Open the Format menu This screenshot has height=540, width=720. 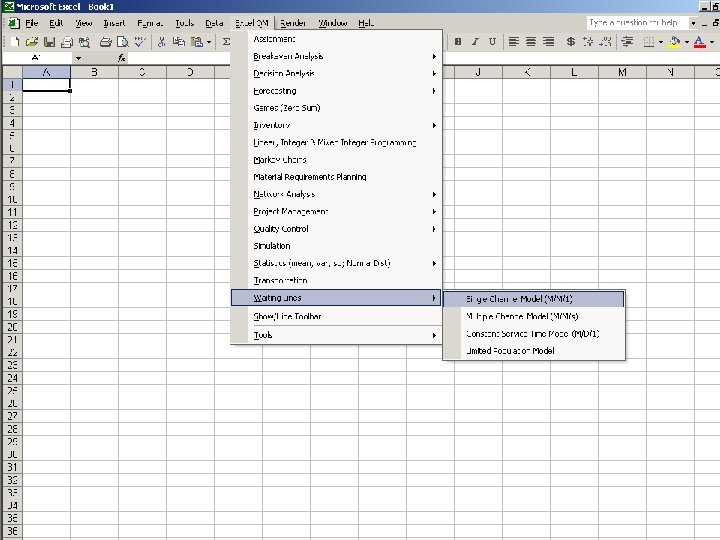click(x=150, y=23)
